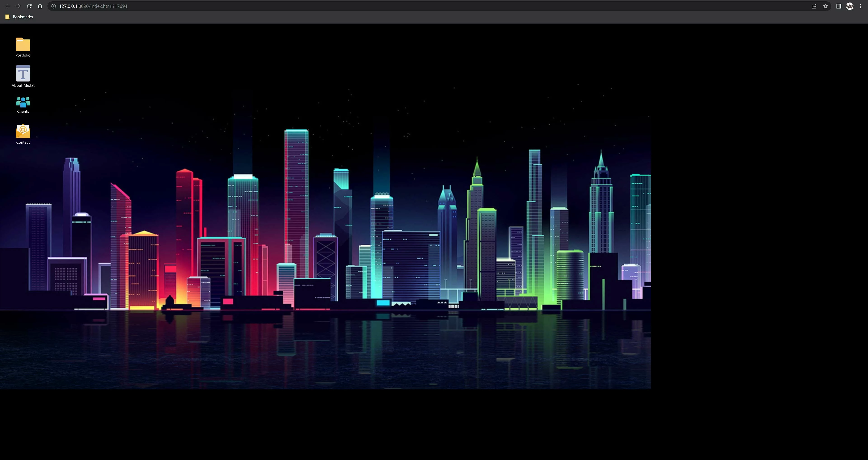Open the About Me.txt file icon

[23, 73]
